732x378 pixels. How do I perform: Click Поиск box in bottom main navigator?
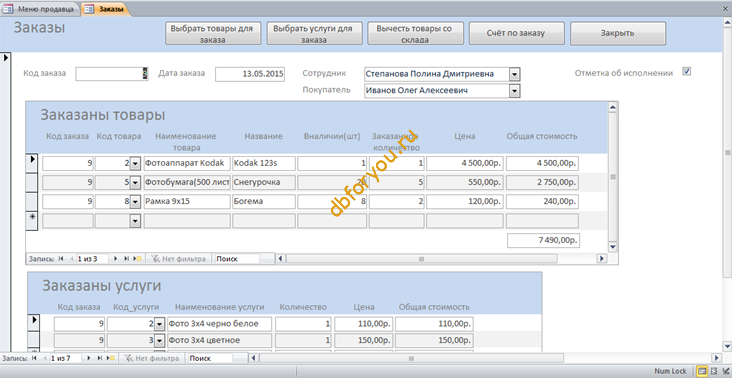coord(211,358)
